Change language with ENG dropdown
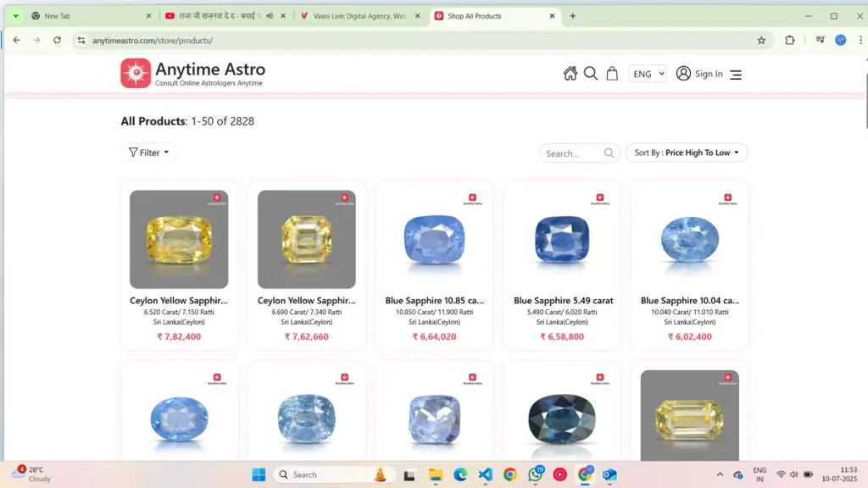 [x=648, y=74]
